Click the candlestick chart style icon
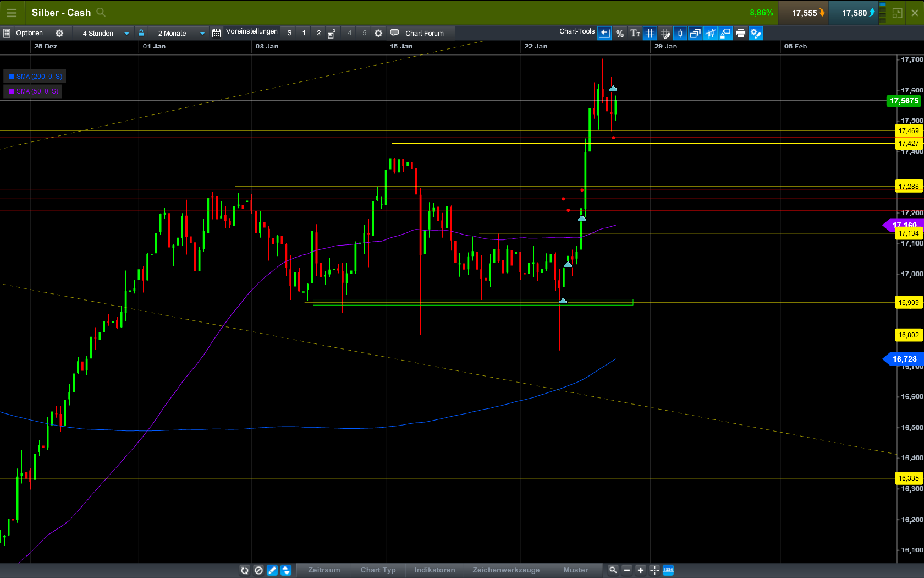Viewport: 924px width, 578px height. pos(680,33)
